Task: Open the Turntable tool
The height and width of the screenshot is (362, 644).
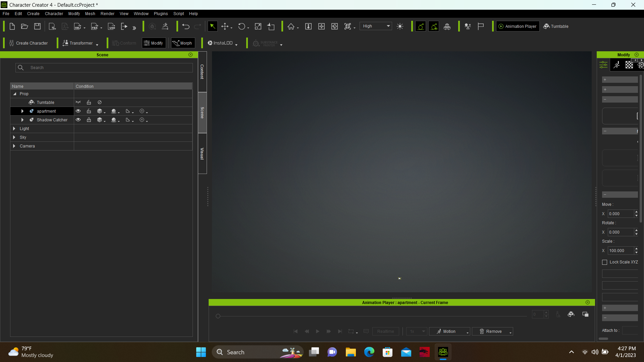Action: (556, 26)
